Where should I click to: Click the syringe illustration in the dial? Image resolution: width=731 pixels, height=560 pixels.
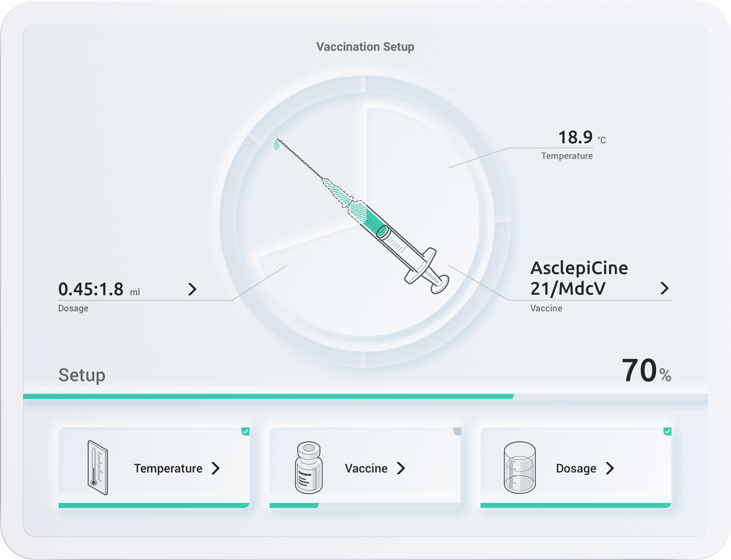tap(361, 216)
